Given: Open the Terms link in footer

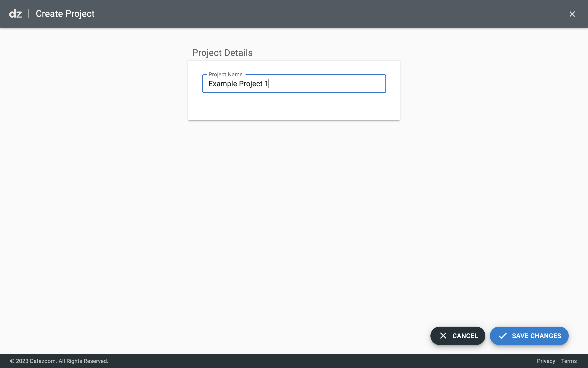Looking at the screenshot, I should tap(569, 361).
